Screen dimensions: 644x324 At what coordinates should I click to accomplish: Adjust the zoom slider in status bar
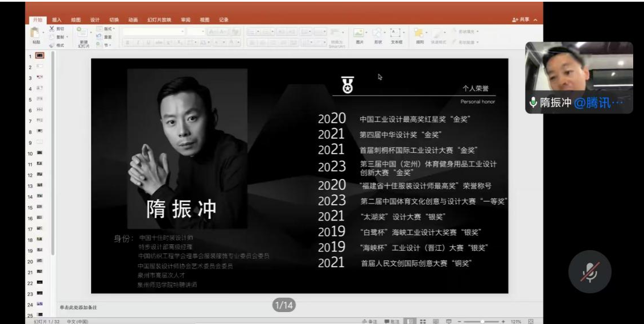point(482,321)
